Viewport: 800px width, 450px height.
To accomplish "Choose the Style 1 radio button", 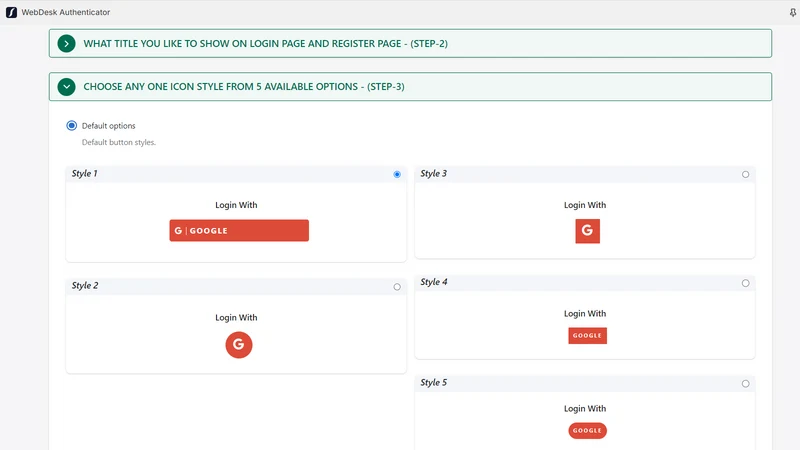I will click(x=397, y=174).
